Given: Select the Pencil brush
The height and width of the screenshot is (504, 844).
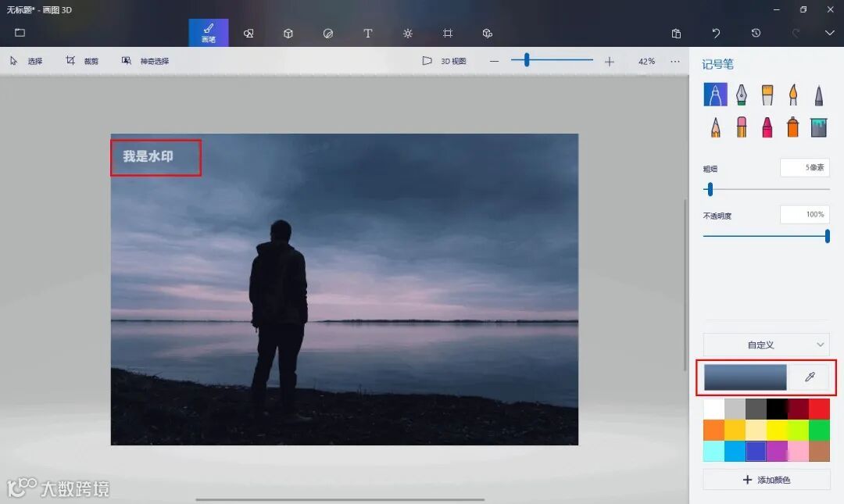Looking at the screenshot, I should click(715, 127).
